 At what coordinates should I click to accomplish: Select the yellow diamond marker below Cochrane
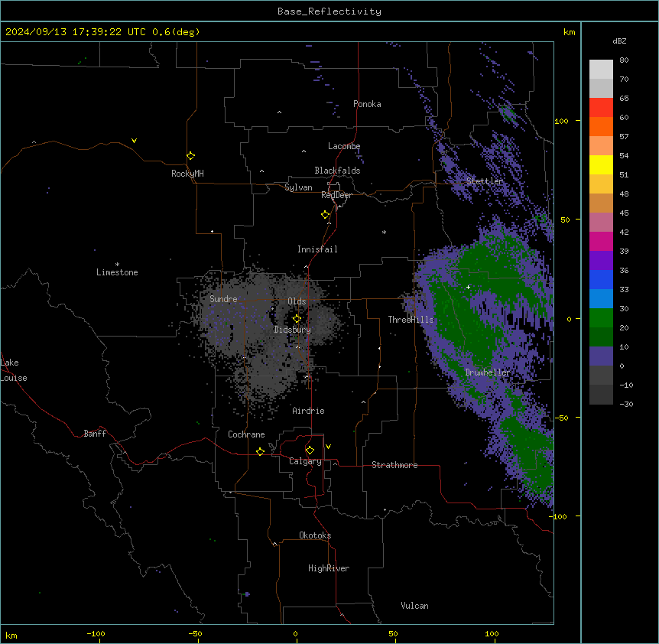[260, 451]
